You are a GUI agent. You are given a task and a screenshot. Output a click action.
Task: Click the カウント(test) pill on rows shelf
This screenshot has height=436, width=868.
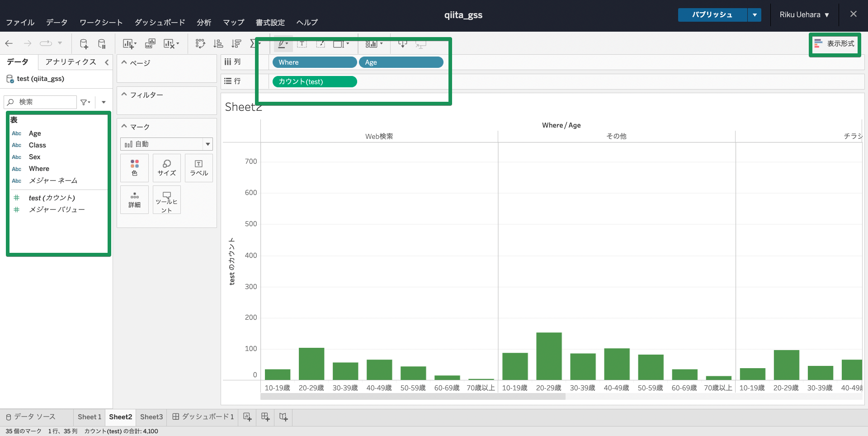(x=315, y=82)
